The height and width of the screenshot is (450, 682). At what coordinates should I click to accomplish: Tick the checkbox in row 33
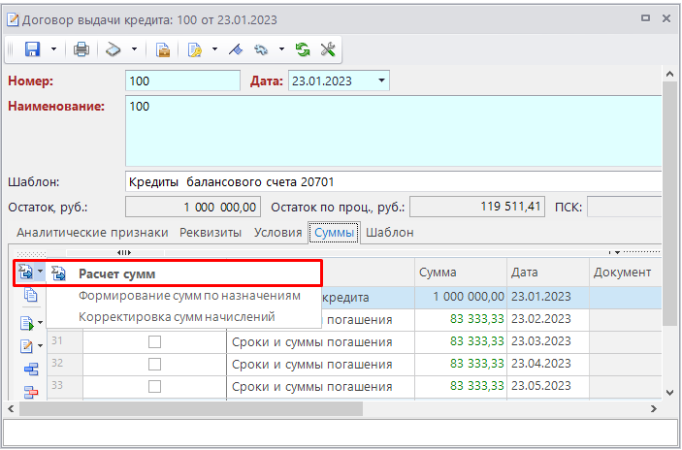pos(154,386)
